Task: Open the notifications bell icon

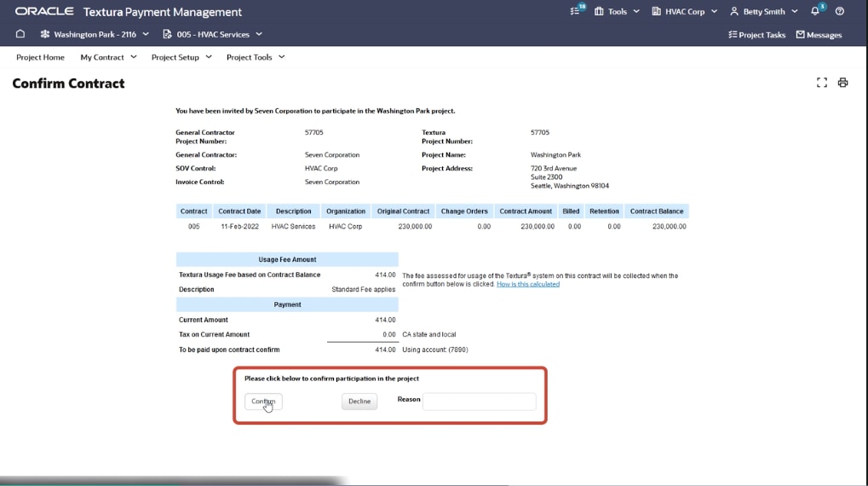Action: pyautogui.click(x=815, y=12)
